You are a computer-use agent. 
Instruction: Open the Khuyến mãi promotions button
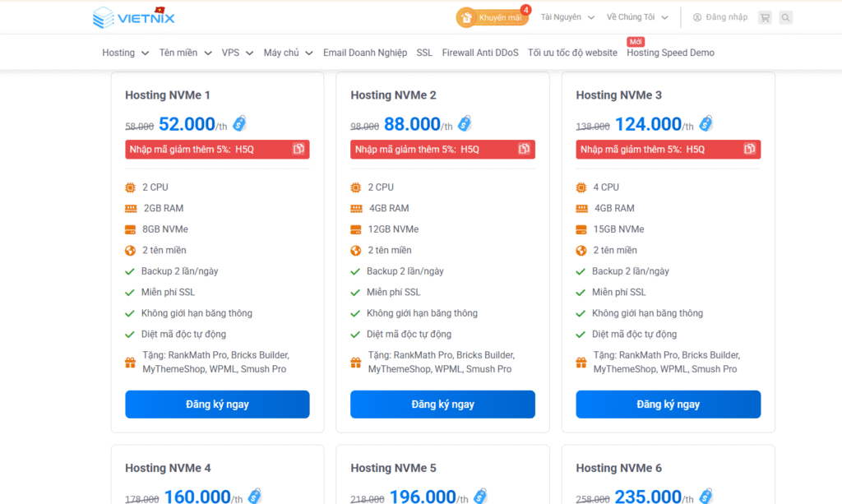point(492,17)
